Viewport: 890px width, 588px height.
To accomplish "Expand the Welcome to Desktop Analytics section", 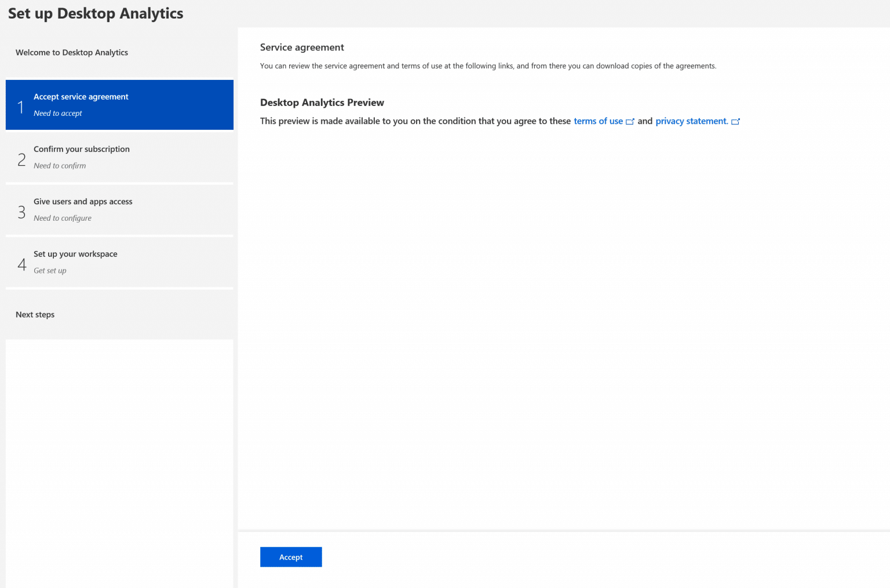I will pyautogui.click(x=71, y=52).
